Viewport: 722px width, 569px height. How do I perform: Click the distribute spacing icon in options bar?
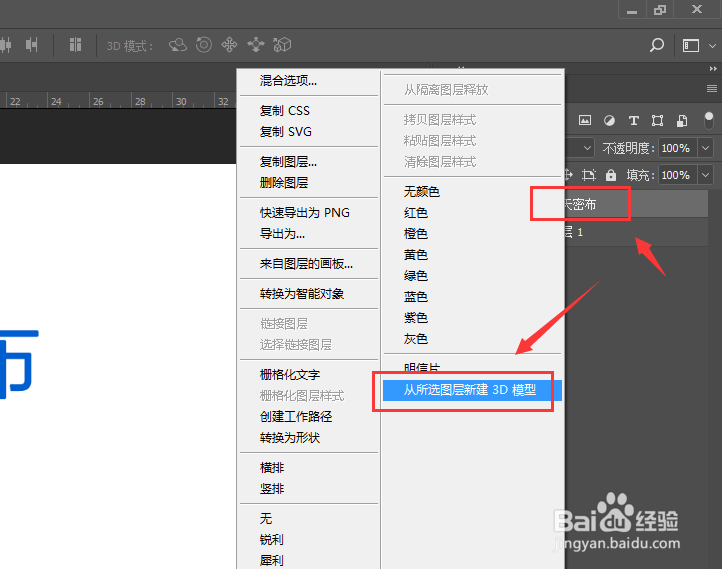[75, 45]
